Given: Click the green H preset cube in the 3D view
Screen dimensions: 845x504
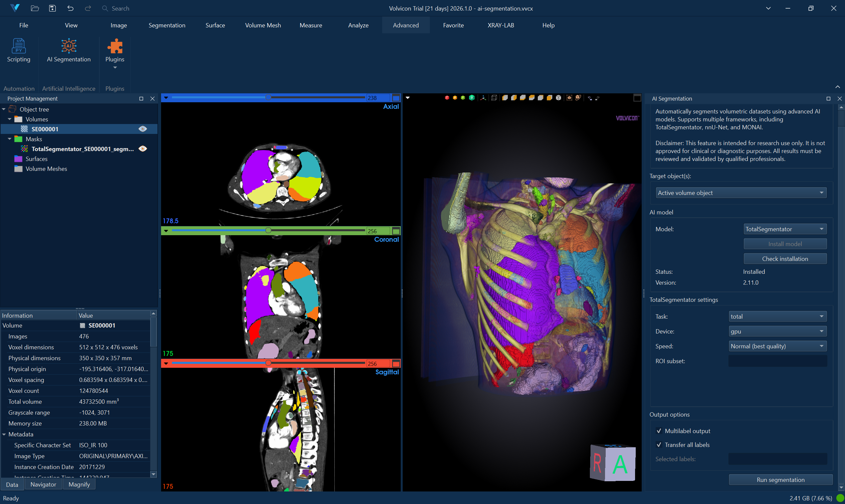Looking at the screenshot, I should [463, 98].
